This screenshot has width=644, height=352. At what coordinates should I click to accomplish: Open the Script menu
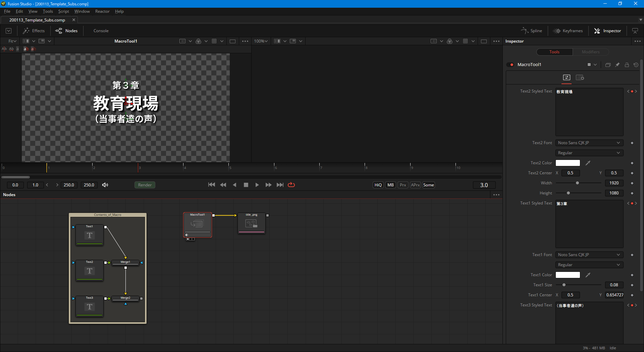pos(63,11)
